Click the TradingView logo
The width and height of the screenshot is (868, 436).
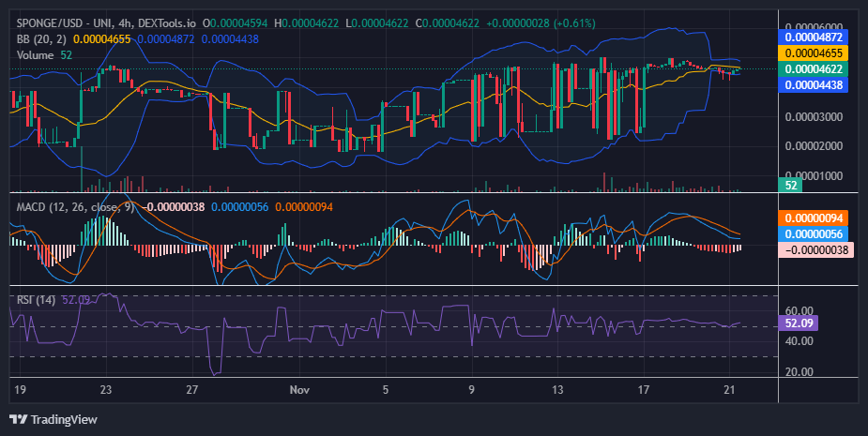pos(53,419)
